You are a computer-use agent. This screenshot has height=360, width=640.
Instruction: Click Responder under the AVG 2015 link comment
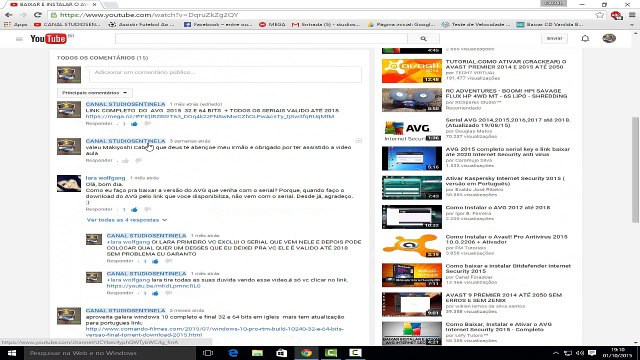(99, 123)
